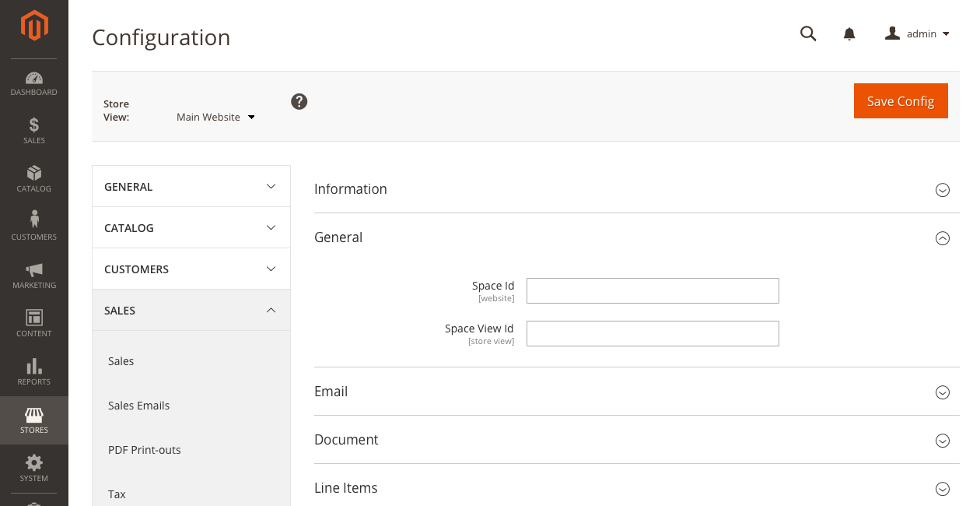
Task: Open the Content sidebar menu
Action: coord(33,324)
